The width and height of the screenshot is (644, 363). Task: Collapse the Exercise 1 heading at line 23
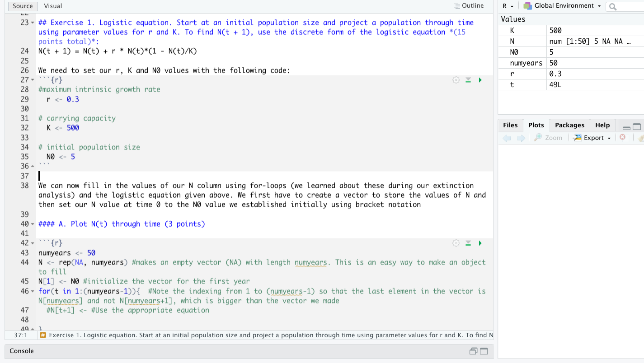[32, 23]
